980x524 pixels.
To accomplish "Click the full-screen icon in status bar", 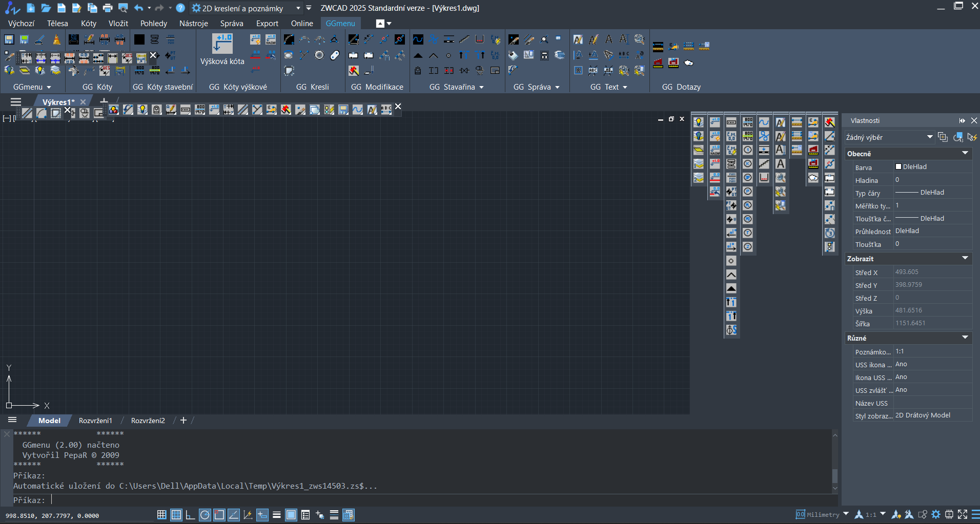I will 963,515.
